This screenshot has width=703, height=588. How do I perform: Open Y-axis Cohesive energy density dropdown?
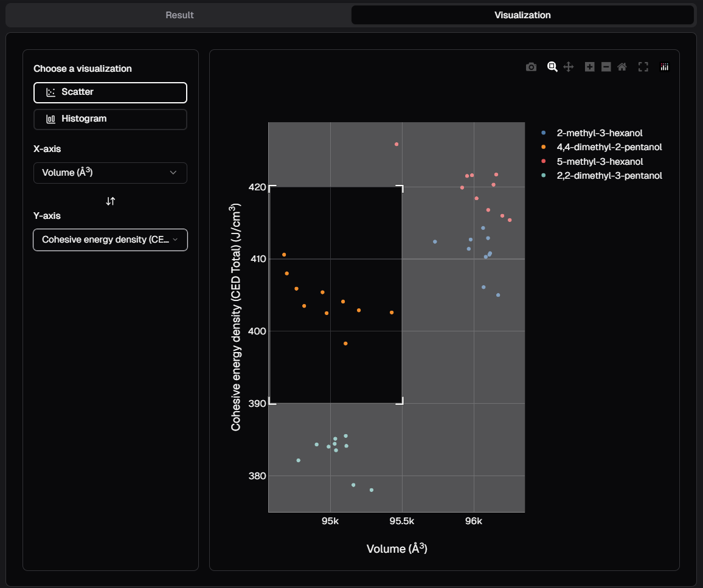pyautogui.click(x=110, y=240)
